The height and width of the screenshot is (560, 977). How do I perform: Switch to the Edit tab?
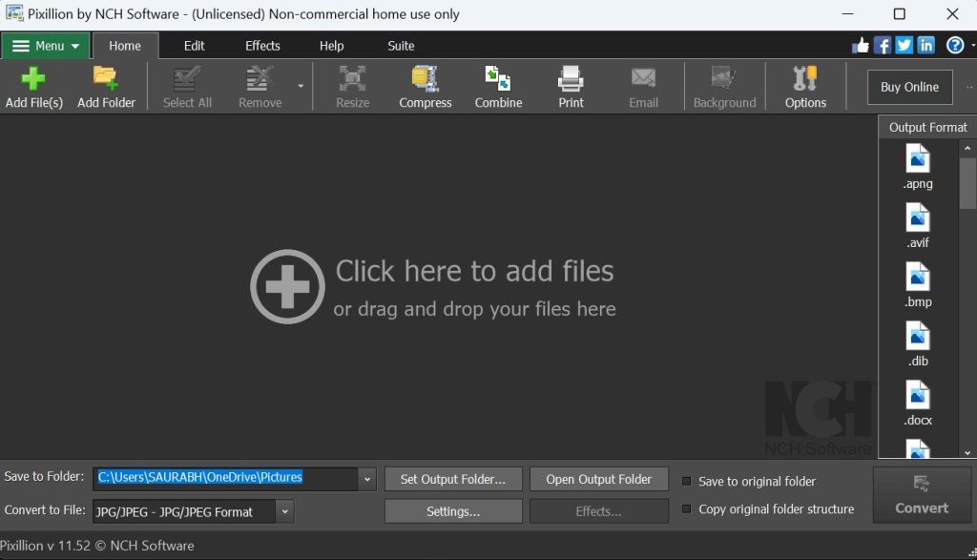point(194,46)
